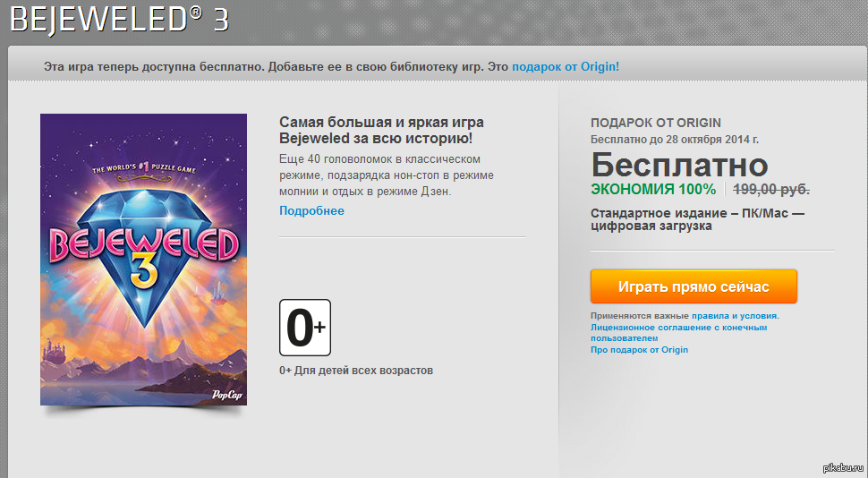The width and height of the screenshot is (868, 478).
Task: Click the "0+ Для детей всех возрастов" caption
Action: tap(356, 371)
